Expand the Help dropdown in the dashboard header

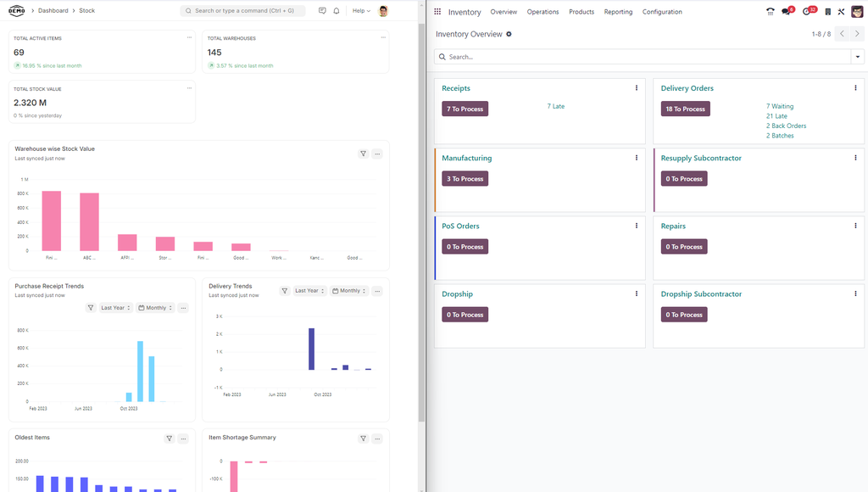(361, 10)
